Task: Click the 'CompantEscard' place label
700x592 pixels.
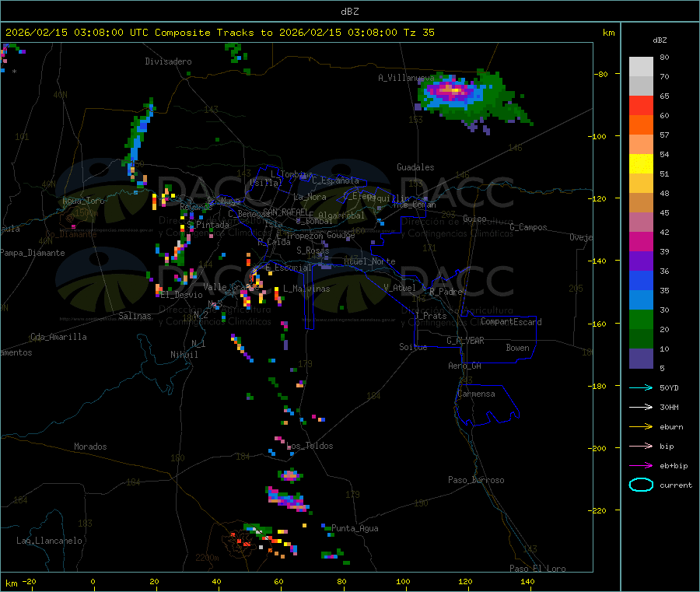Action: pos(511,321)
